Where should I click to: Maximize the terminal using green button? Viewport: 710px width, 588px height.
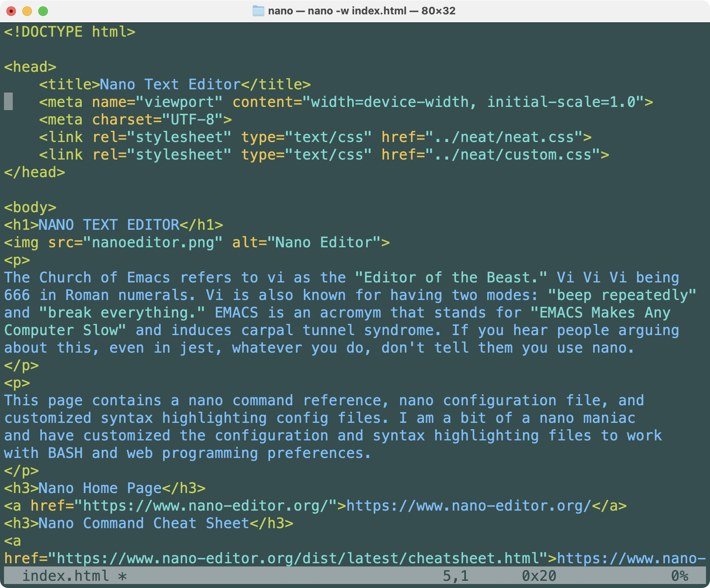[43, 11]
